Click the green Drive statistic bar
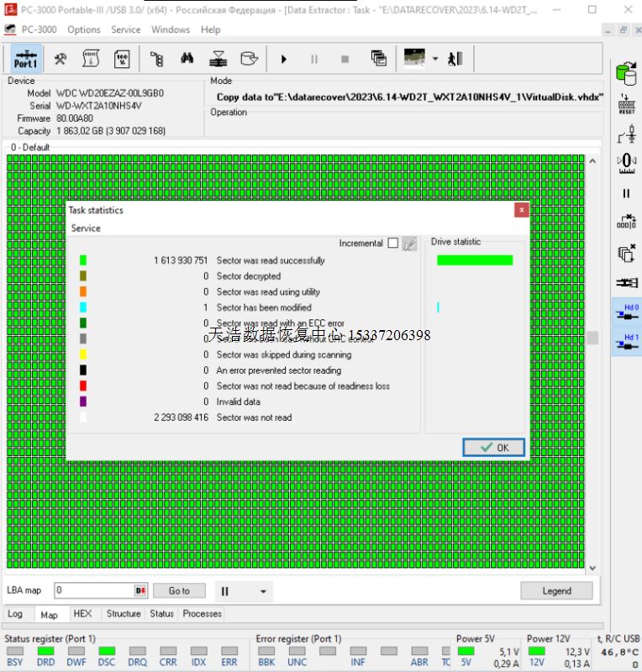This screenshot has height=672, width=642. [x=475, y=260]
